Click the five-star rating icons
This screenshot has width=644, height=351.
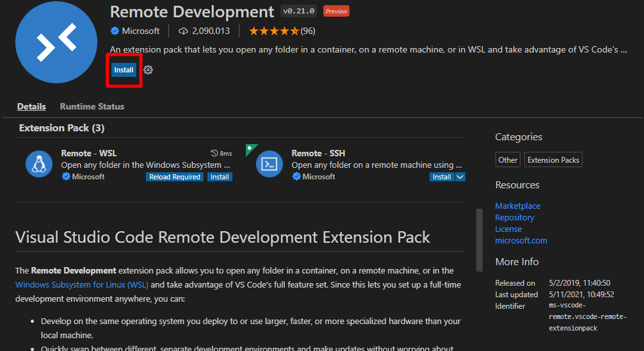tap(273, 31)
